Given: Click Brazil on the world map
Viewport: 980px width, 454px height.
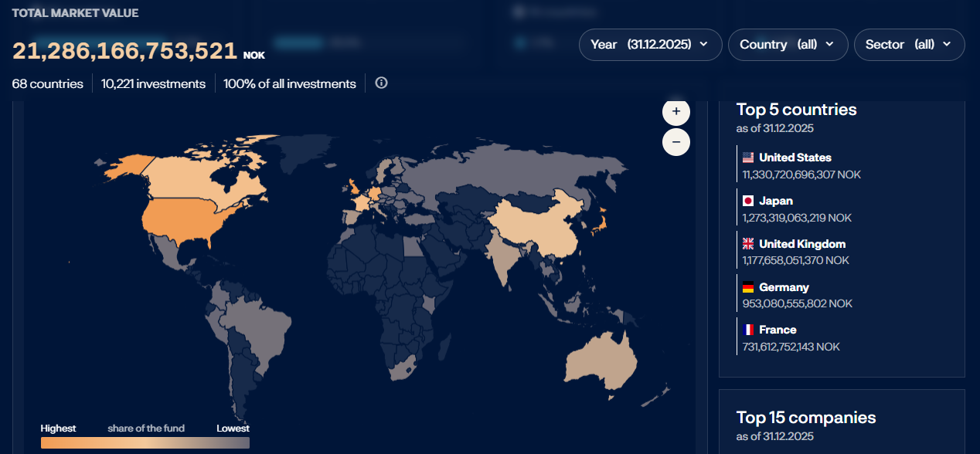Looking at the screenshot, I should 259,328.
